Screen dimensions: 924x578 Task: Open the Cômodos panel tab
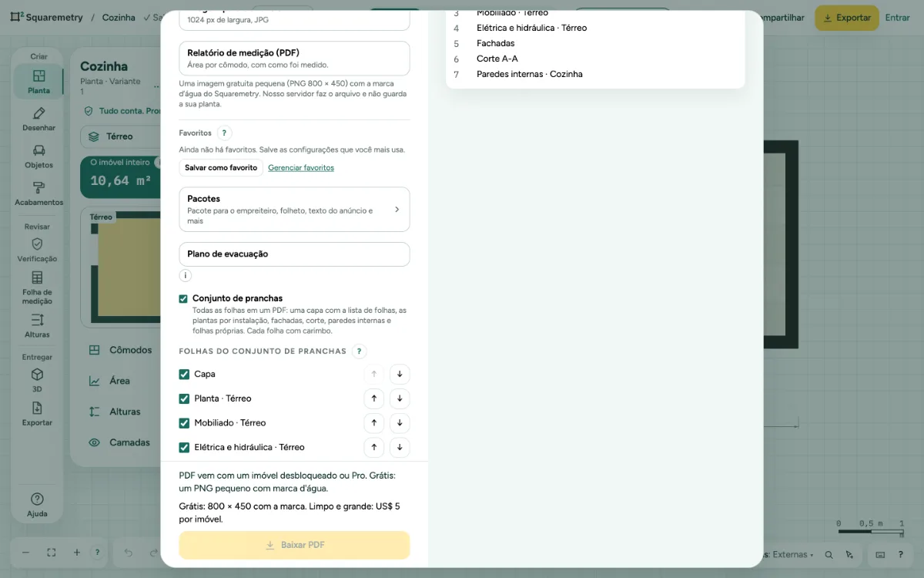(x=120, y=350)
